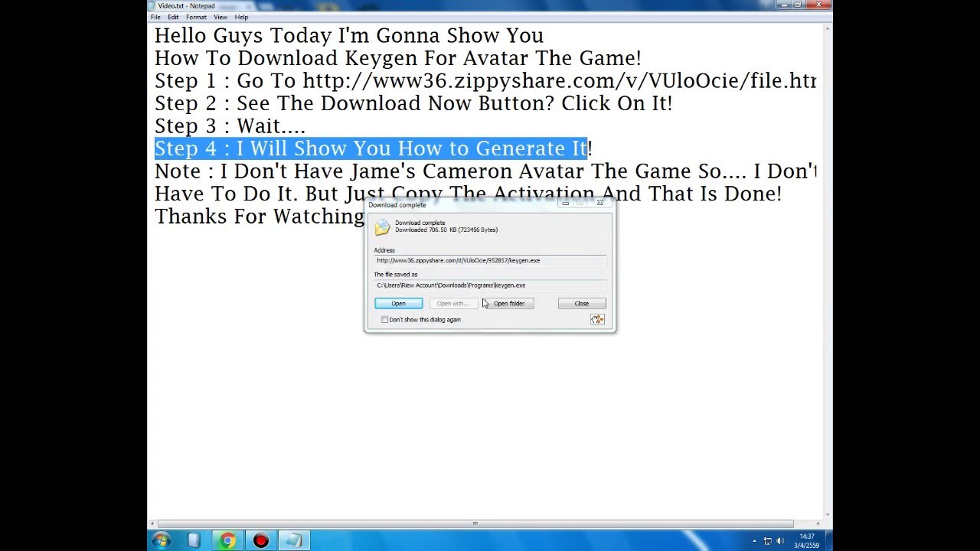This screenshot has width=980, height=551.
Task: Click the horizontal scrollbar left arrow
Action: point(152,523)
